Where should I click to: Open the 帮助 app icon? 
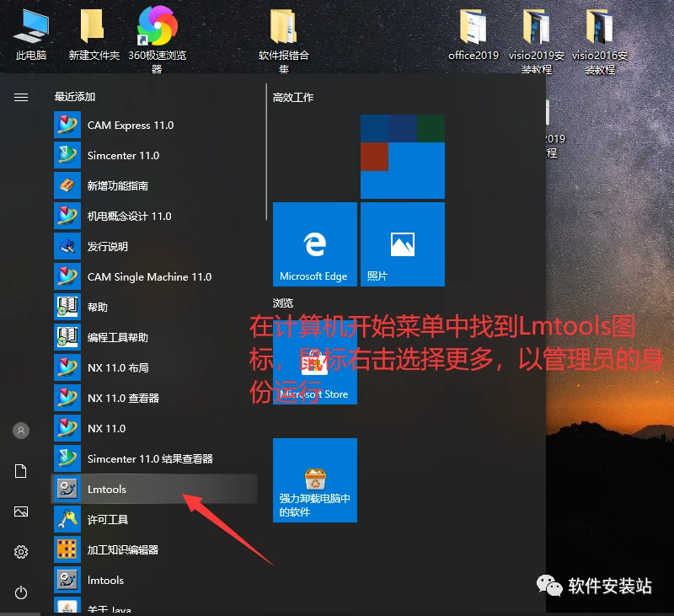[x=67, y=307]
